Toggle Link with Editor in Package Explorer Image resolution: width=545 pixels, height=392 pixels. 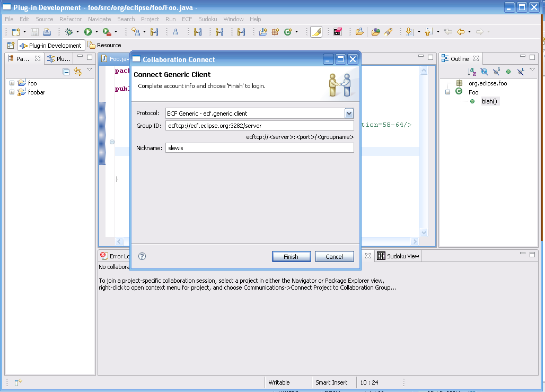point(78,72)
